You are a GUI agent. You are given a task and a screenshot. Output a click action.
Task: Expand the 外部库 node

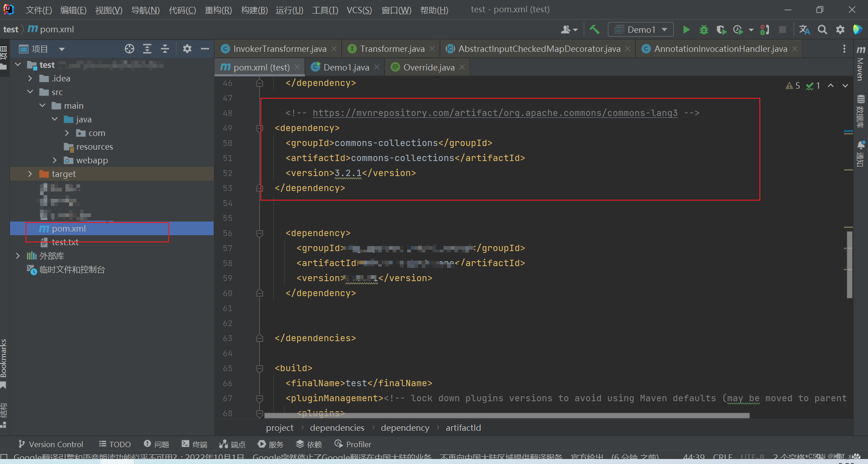pyautogui.click(x=18, y=256)
